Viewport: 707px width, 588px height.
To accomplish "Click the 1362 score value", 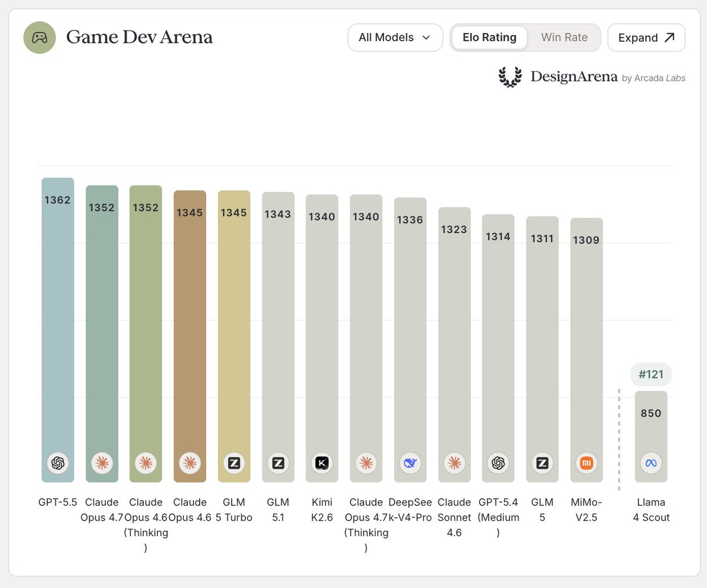I will click(58, 200).
